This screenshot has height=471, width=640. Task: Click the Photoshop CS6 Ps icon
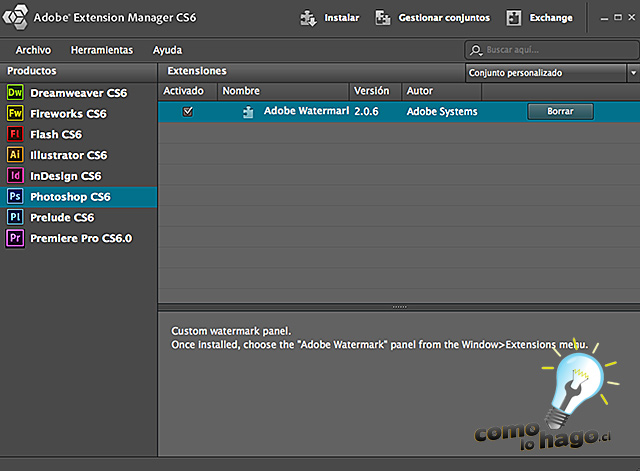click(x=15, y=197)
